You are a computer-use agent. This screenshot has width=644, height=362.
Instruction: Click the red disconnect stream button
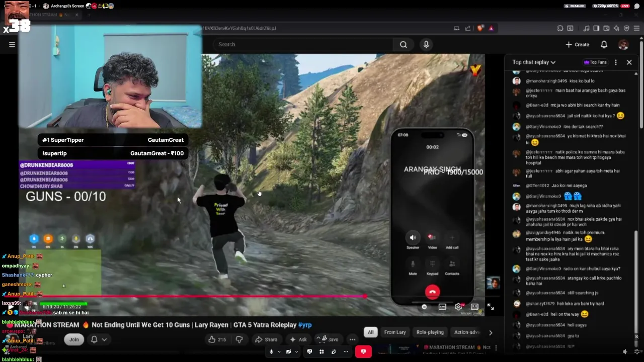tap(363, 351)
